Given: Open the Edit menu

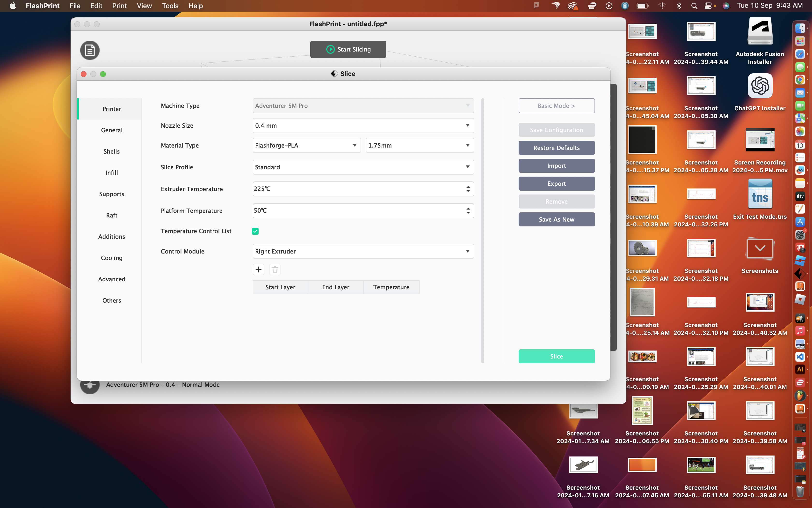Looking at the screenshot, I should coord(96,6).
